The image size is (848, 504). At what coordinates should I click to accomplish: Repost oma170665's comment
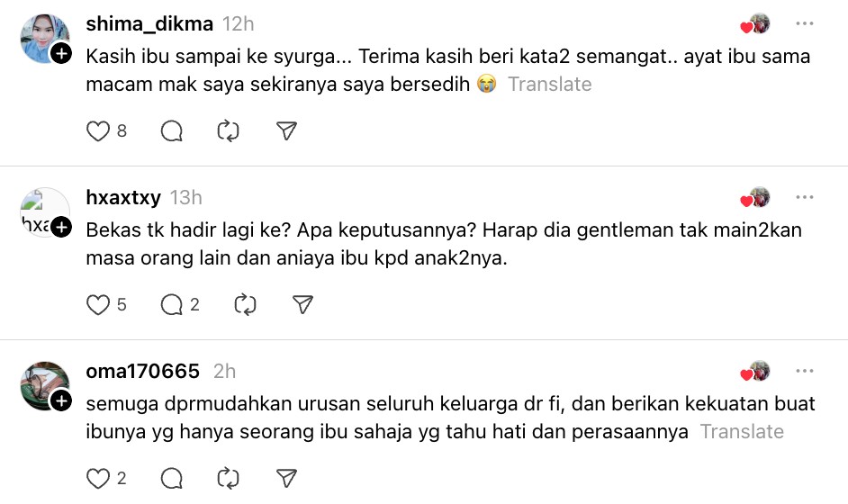click(x=229, y=478)
